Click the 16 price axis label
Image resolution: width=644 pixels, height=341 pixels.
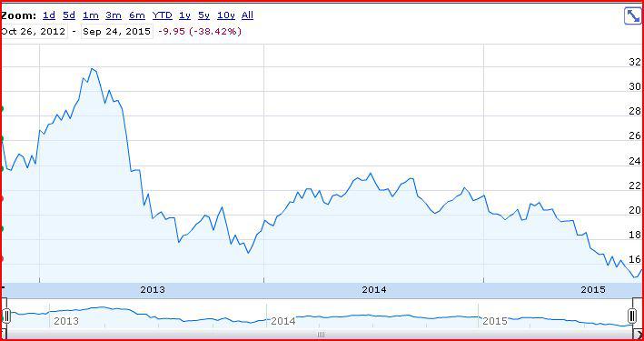(636, 259)
